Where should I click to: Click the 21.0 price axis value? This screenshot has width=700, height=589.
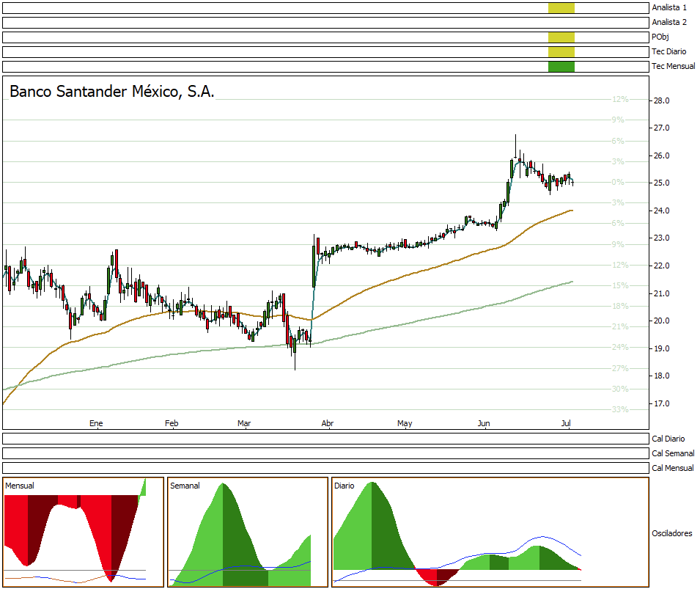(662, 293)
